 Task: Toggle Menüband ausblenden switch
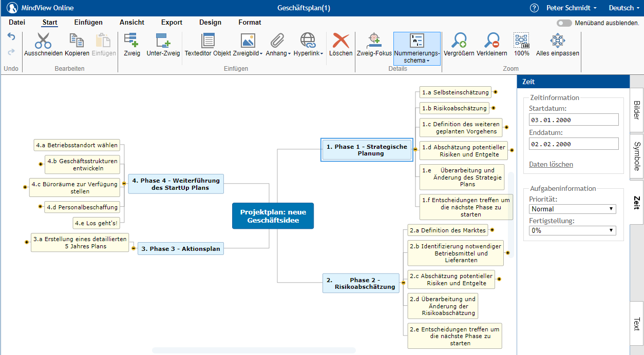(x=564, y=23)
